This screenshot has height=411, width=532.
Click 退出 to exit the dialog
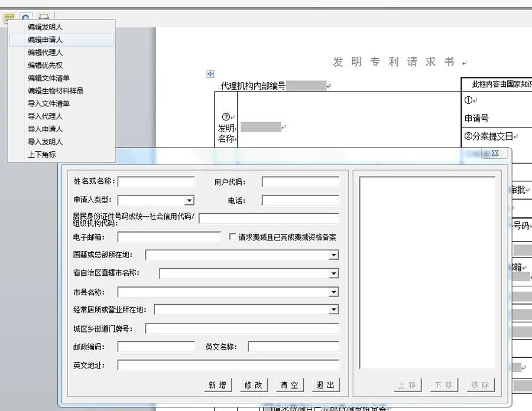326,384
